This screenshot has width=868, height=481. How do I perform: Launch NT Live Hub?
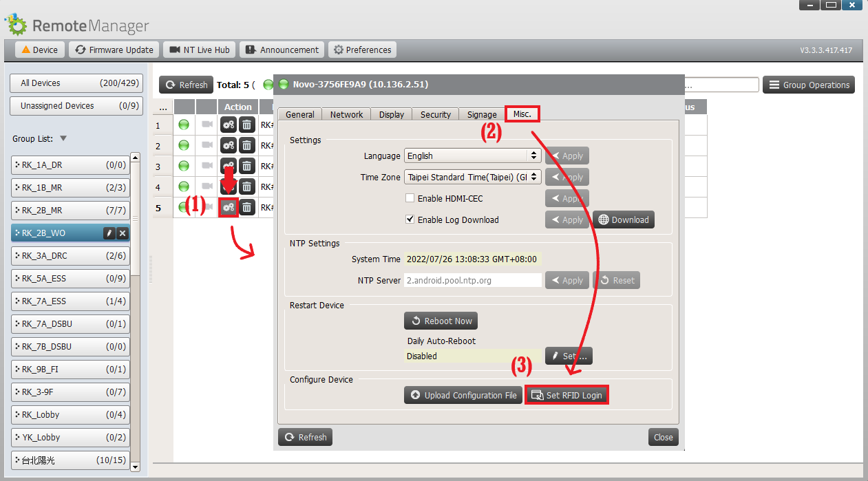199,49
